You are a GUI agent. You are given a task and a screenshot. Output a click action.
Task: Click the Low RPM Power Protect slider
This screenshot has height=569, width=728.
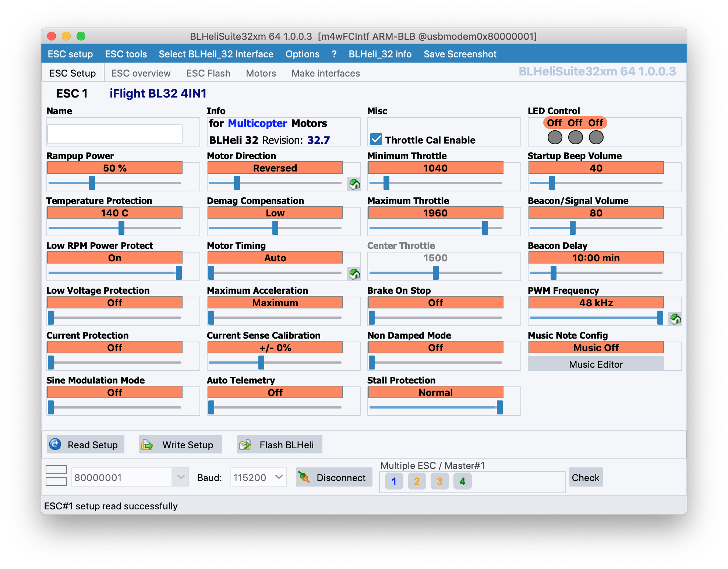point(115,273)
